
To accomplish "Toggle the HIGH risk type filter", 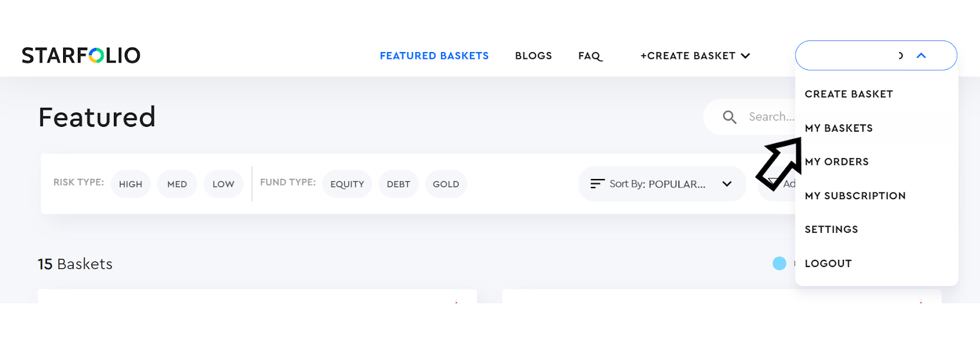I will click(130, 184).
